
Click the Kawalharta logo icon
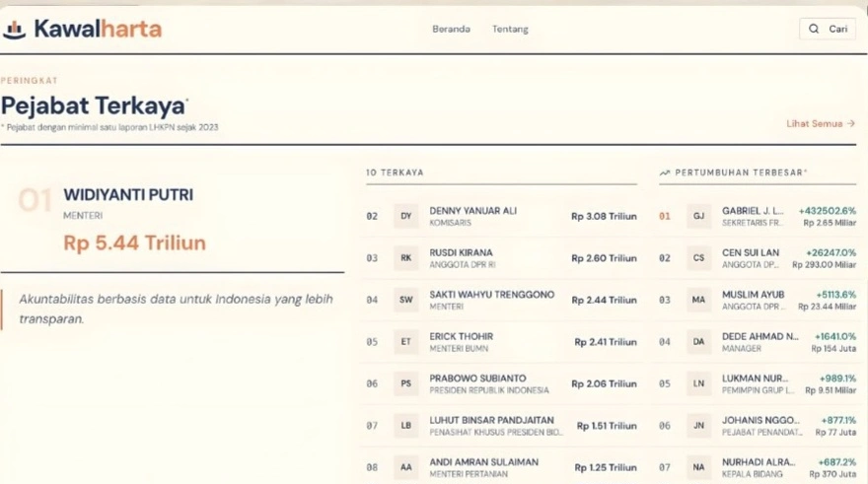[15, 30]
